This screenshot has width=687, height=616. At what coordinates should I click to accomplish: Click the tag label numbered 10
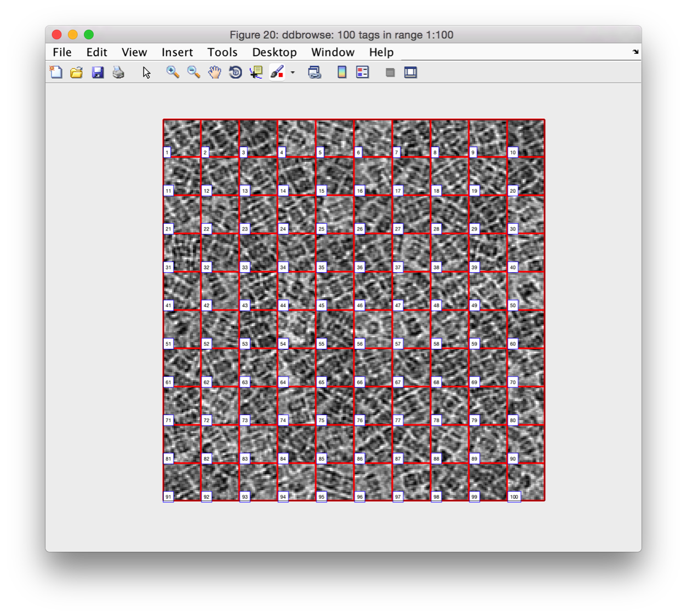pyautogui.click(x=513, y=152)
